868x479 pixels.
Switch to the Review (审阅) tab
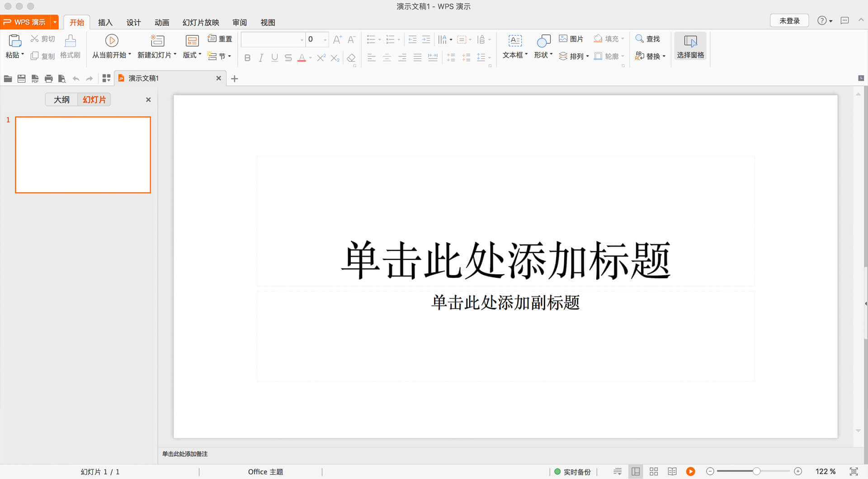[x=240, y=22]
